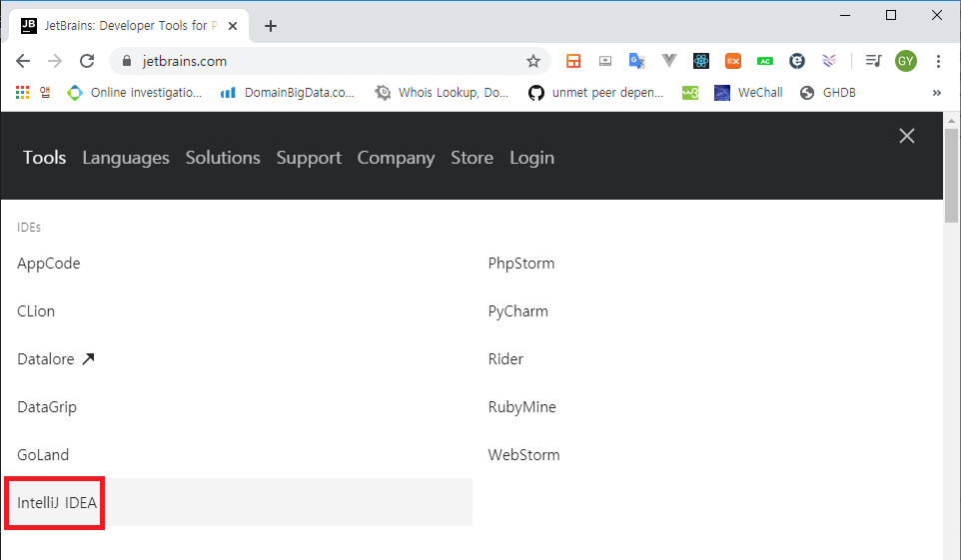Open the Solutions menu

click(223, 158)
